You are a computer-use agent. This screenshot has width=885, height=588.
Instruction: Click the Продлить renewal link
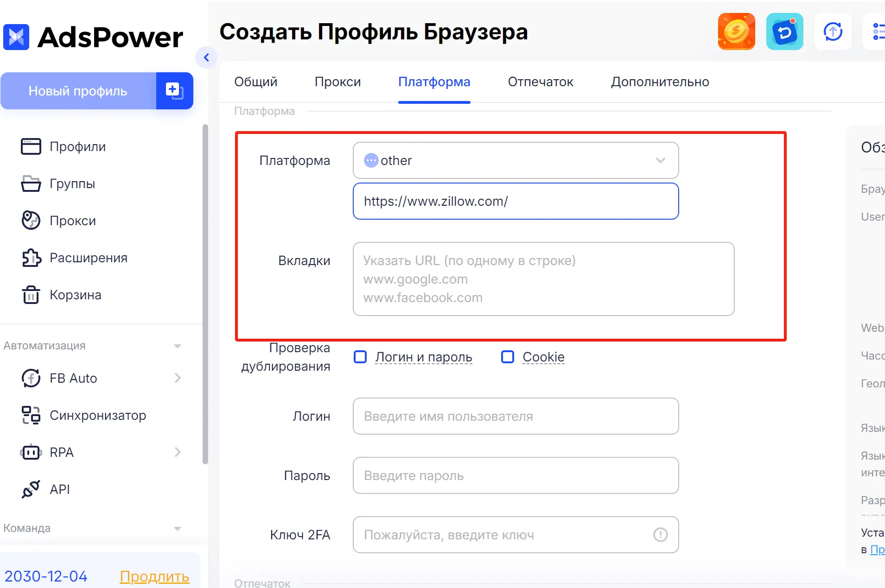point(154,576)
